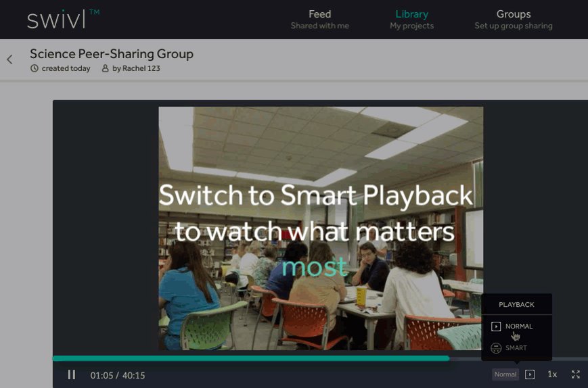Click the 'created today' text
Viewport: 588px width, 388px height.
(66, 68)
